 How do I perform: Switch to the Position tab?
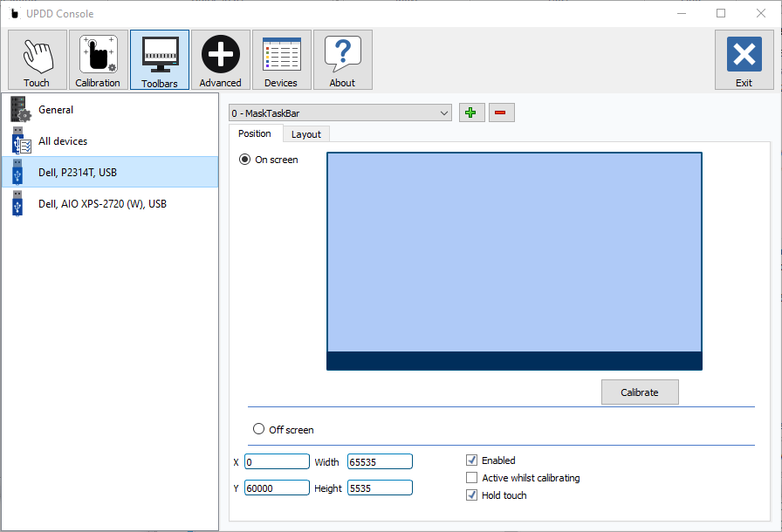(255, 133)
